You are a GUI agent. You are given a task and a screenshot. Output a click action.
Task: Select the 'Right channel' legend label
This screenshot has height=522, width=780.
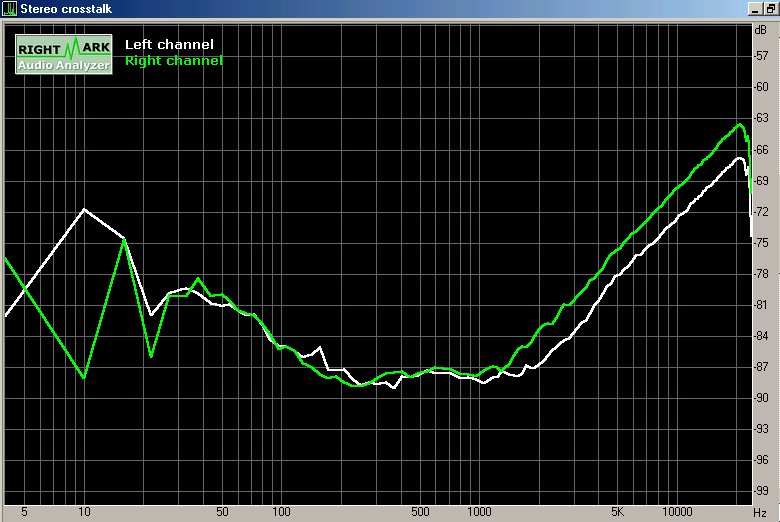[173, 61]
